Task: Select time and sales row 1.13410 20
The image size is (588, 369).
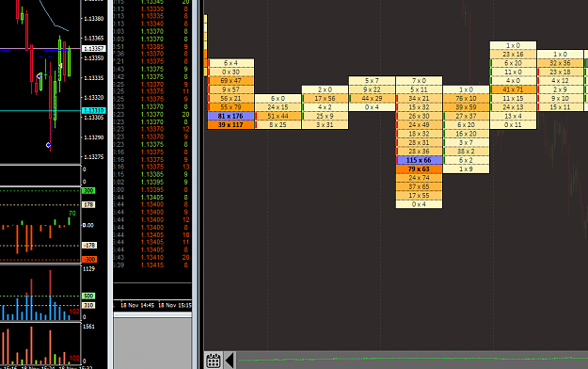Action: [x=152, y=258]
